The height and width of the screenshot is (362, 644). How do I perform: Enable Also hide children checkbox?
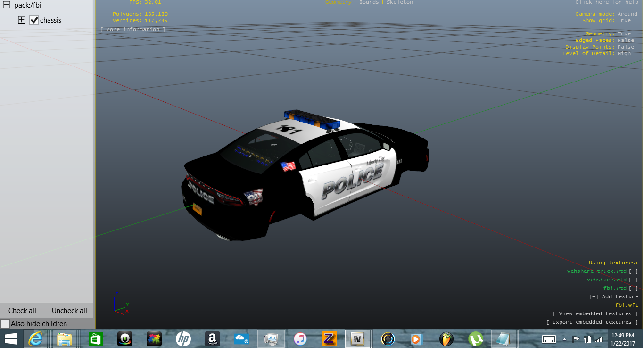(5, 324)
